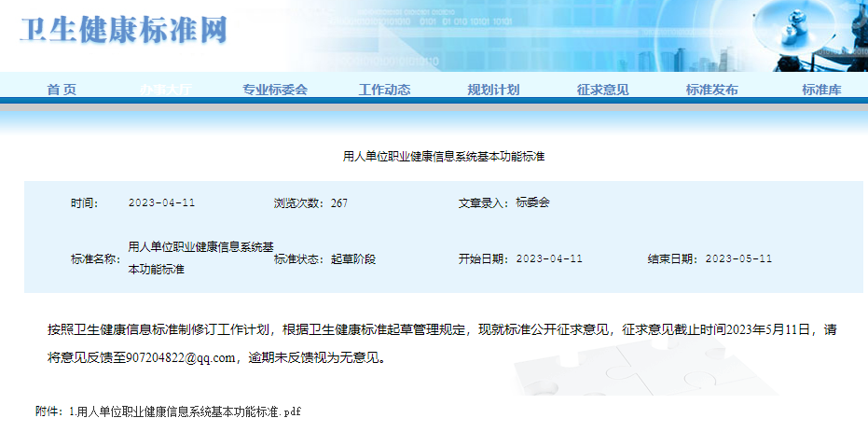This screenshot has height=432, width=868.
Task: Open the 工作动态 navigation item
Action: click(x=384, y=90)
